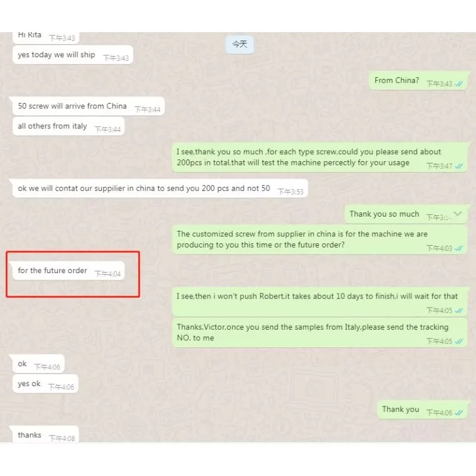Click the message about contacting supplier in china

pos(160,189)
